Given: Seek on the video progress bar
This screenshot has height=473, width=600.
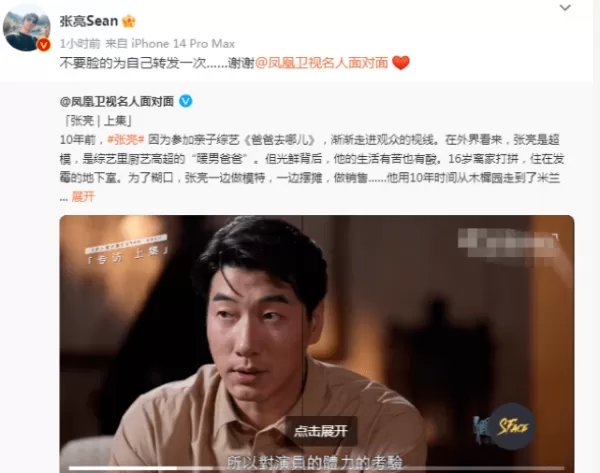Looking at the screenshot, I should point(316,468).
